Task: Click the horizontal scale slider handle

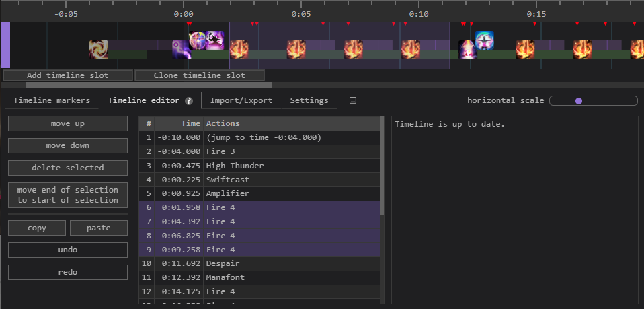Action: 579,101
